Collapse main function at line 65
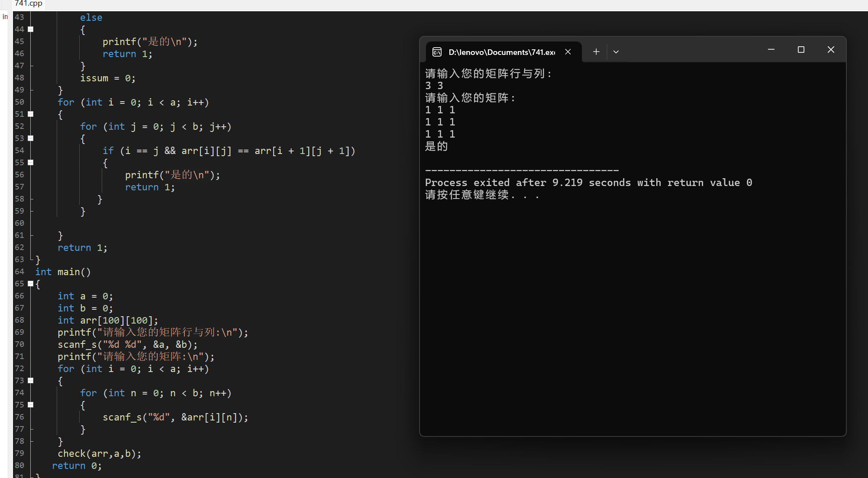 coord(31,284)
